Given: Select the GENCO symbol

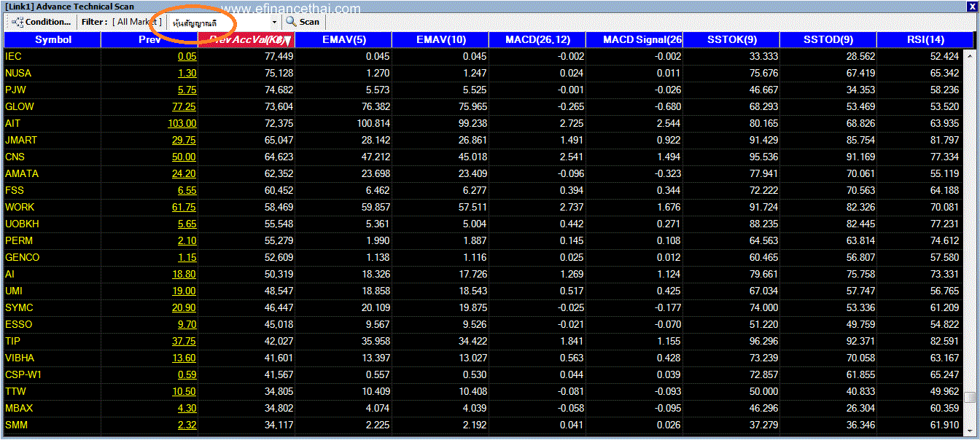Looking at the screenshot, I should tap(23, 257).
